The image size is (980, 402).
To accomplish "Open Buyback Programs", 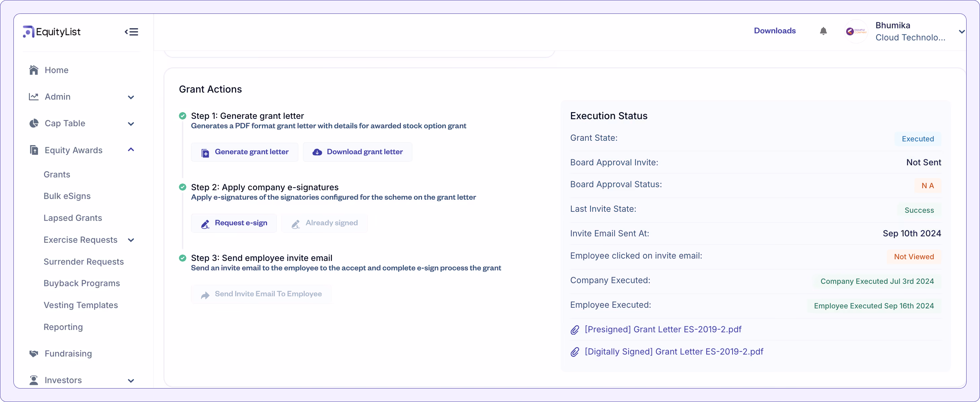I will click(x=82, y=283).
